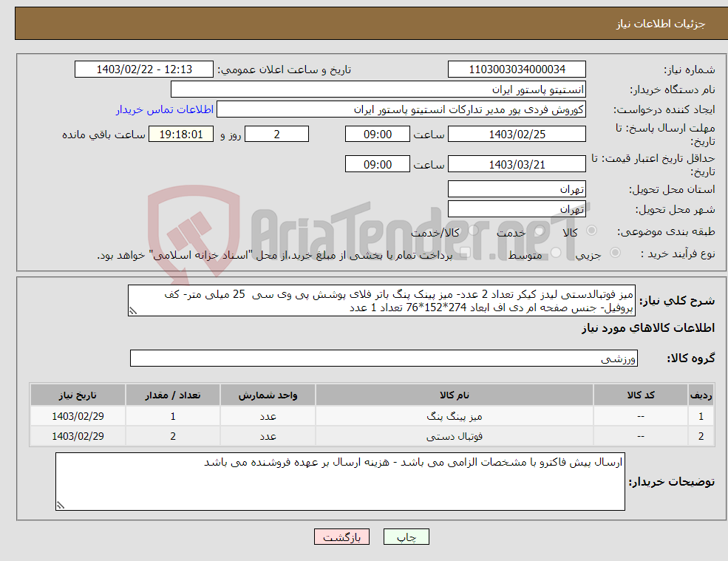Select the جزیی purchase type radio
Screen dimensions: 728x561
pos(615,253)
